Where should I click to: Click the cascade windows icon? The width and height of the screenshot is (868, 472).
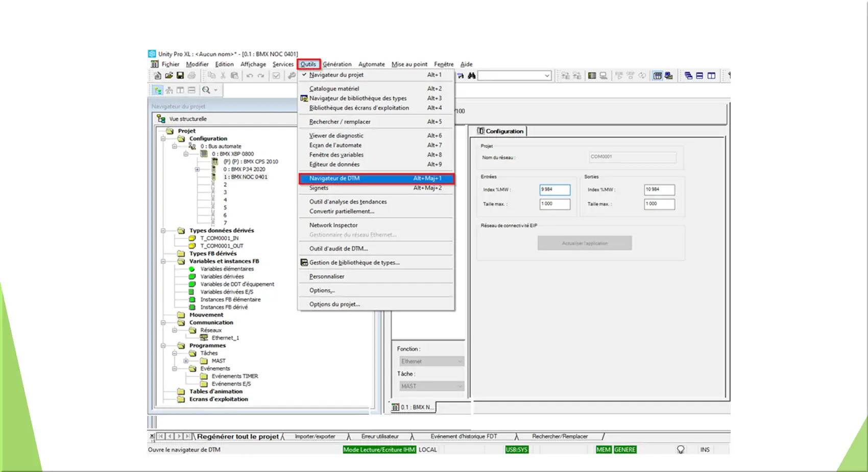[x=688, y=76]
